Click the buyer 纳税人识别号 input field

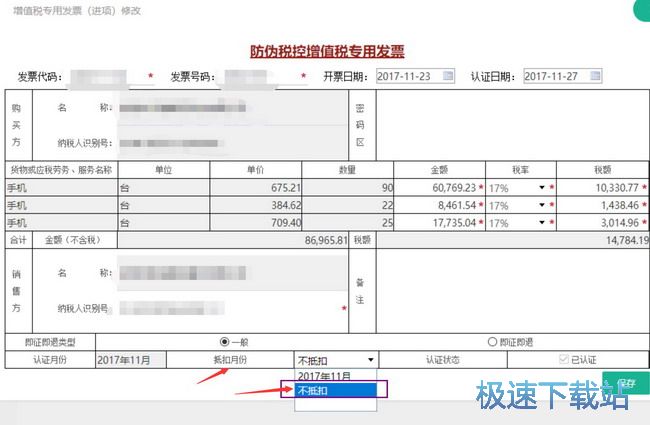[233, 143]
